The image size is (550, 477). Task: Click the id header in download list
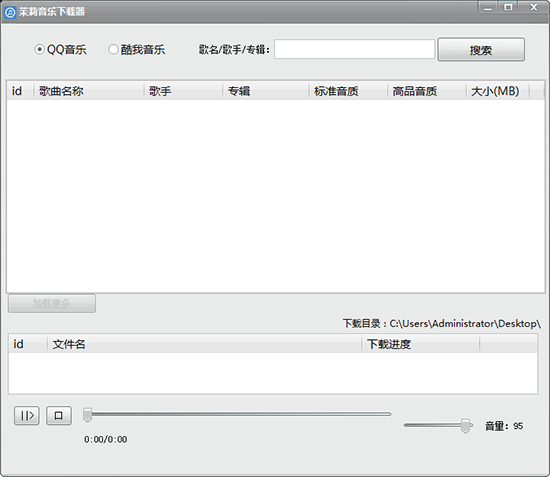28,344
